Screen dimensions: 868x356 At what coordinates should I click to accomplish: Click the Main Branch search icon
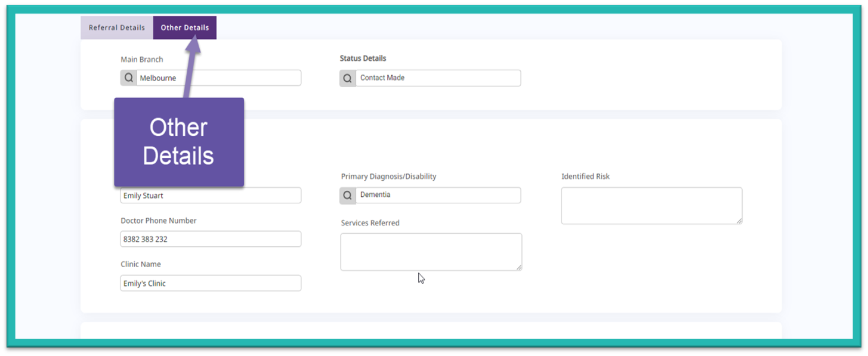pos(128,78)
